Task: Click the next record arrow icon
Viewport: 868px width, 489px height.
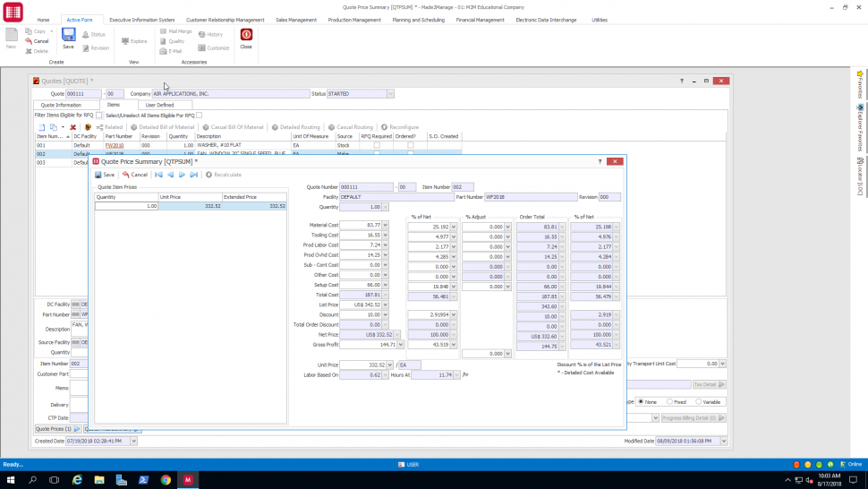Action: click(x=183, y=175)
